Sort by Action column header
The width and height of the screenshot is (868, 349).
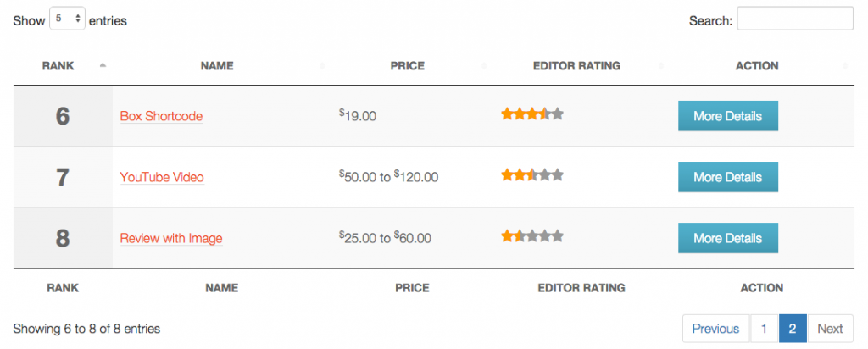(757, 66)
